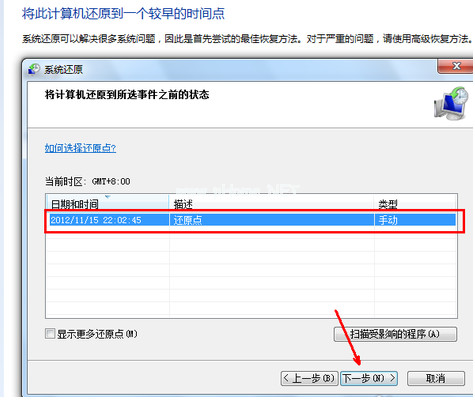Click empty area of restore point list

click(252, 273)
